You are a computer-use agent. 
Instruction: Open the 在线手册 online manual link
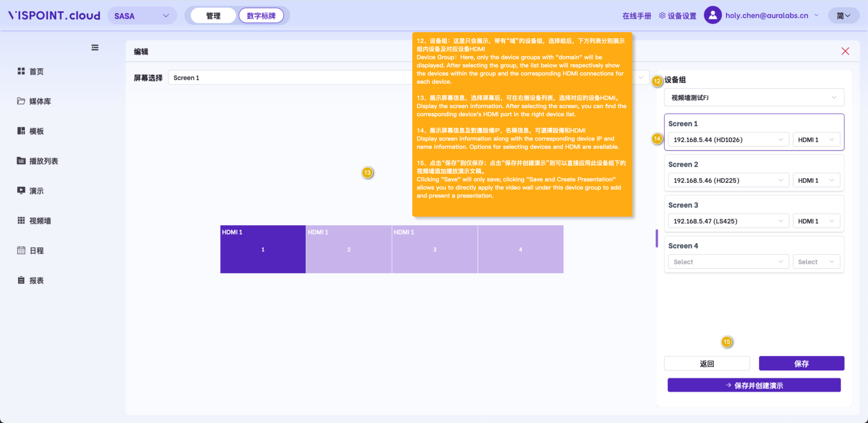636,16
